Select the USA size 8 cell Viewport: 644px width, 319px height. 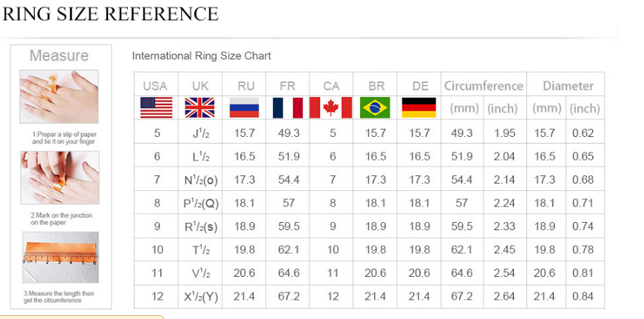pos(157,203)
